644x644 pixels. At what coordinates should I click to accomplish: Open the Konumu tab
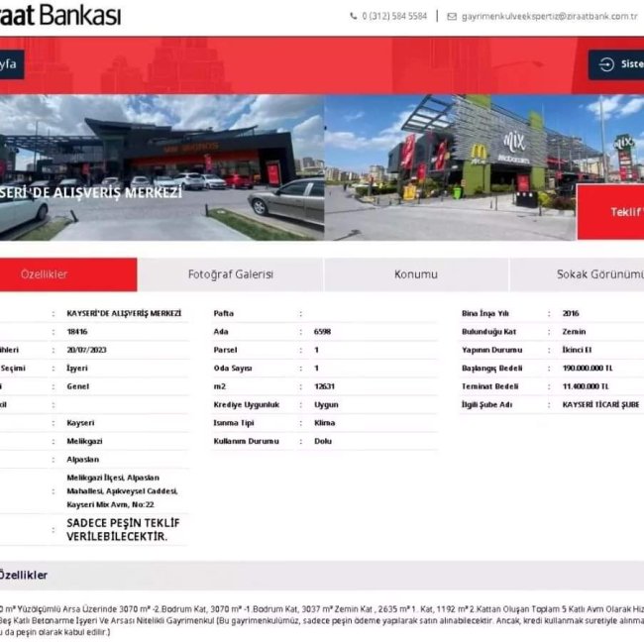tap(415, 274)
